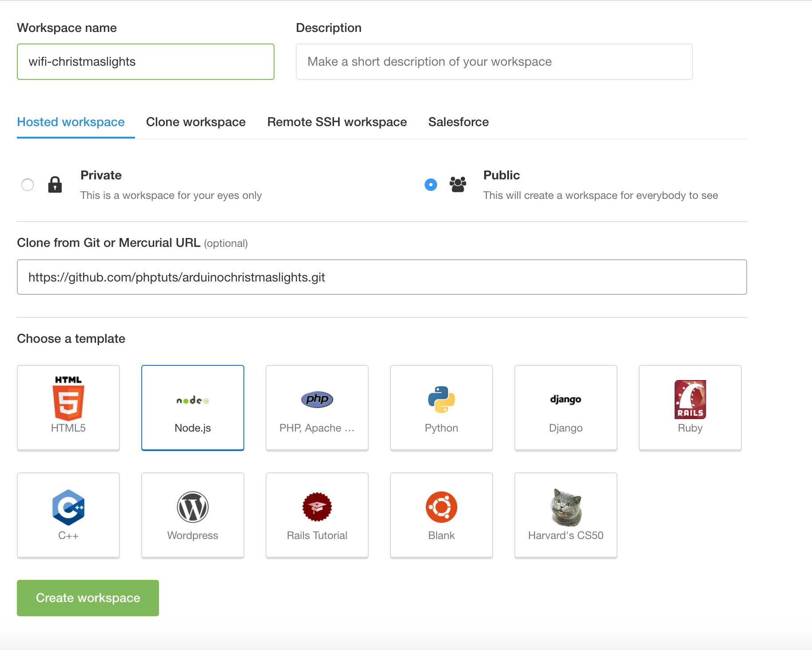Focus the Description input field
Screen dimensions: 812x650
(x=494, y=62)
